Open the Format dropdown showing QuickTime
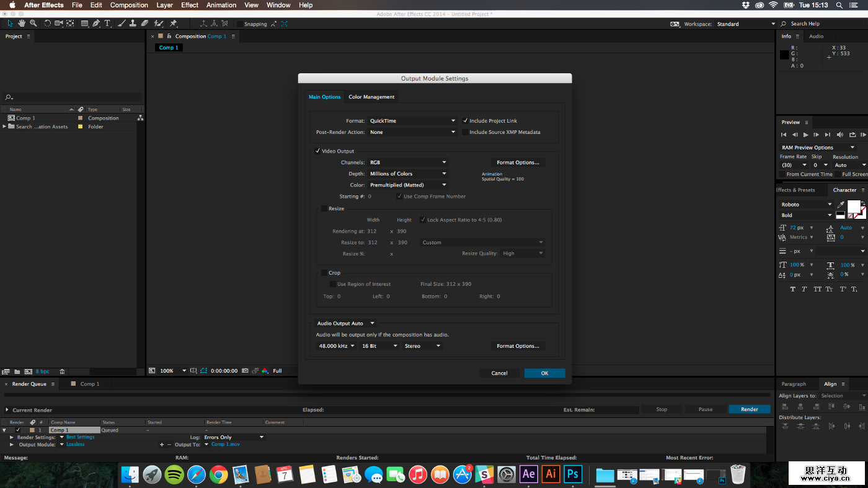The image size is (868, 488). [x=412, y=121]
